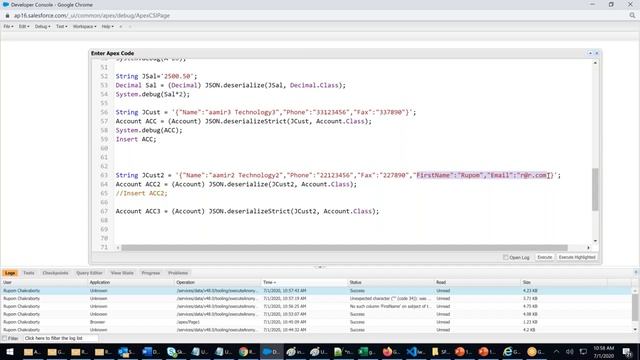Open the Debug menu

(42, 27)
